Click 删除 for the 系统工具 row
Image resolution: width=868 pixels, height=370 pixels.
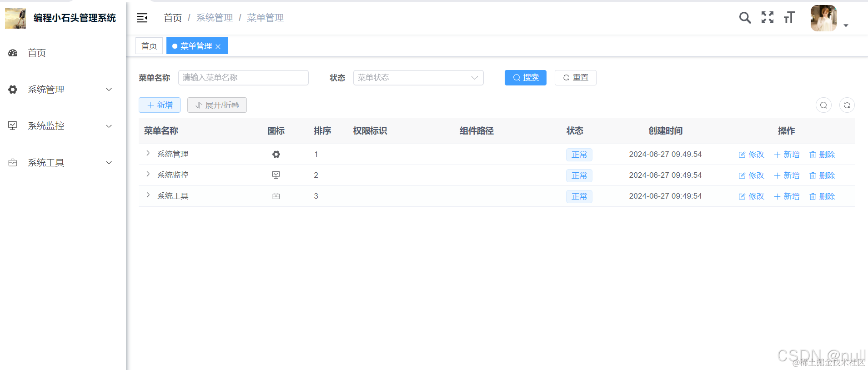(822, 196)
